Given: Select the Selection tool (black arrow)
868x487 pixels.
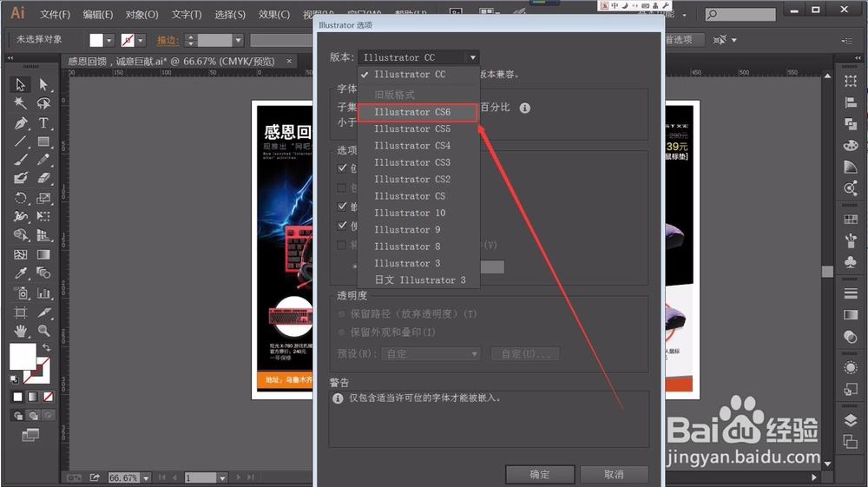Looking at the screenshot, I should pyautogui.click(x=20, y=85).
